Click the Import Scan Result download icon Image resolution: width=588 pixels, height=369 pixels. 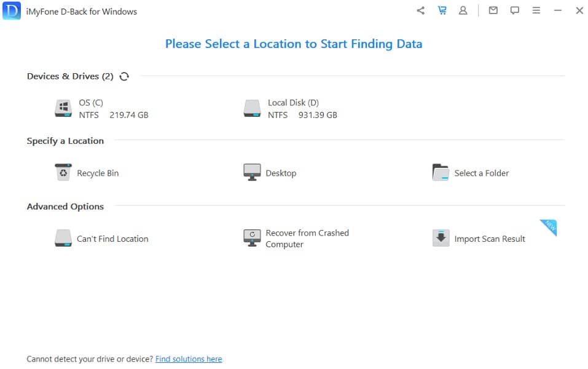441,239
